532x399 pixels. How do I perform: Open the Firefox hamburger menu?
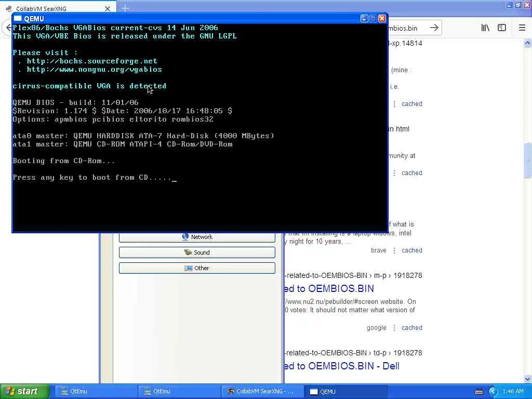[x=522, y=28]
